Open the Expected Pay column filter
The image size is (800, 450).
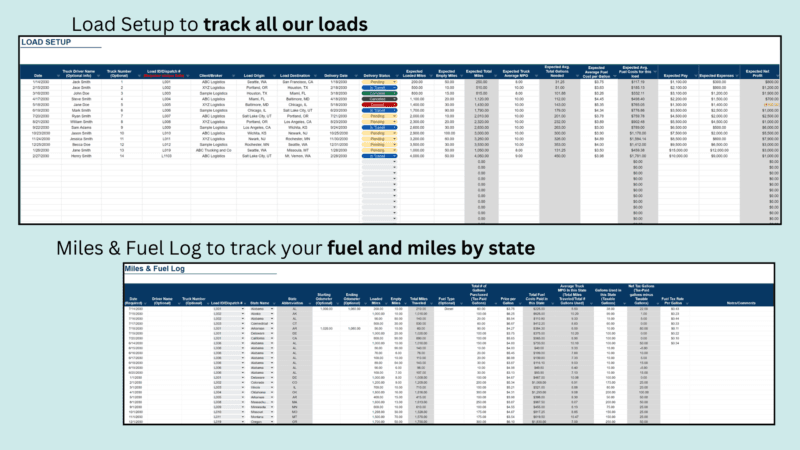click(695, 76)
